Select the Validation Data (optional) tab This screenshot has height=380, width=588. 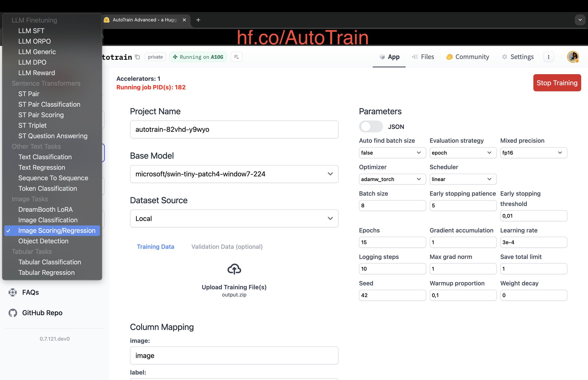[227, 247]
